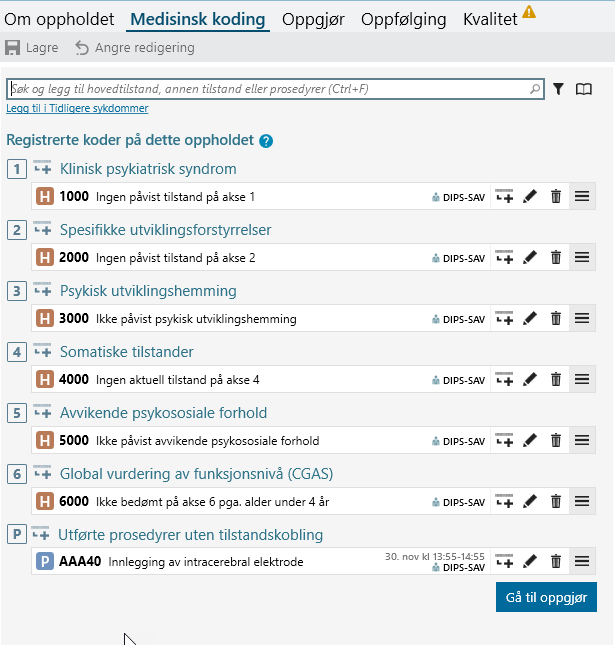Expand row menu for procedure AAA40
Viewport: 615px width, 645px height.
click(x=582, y=562)
